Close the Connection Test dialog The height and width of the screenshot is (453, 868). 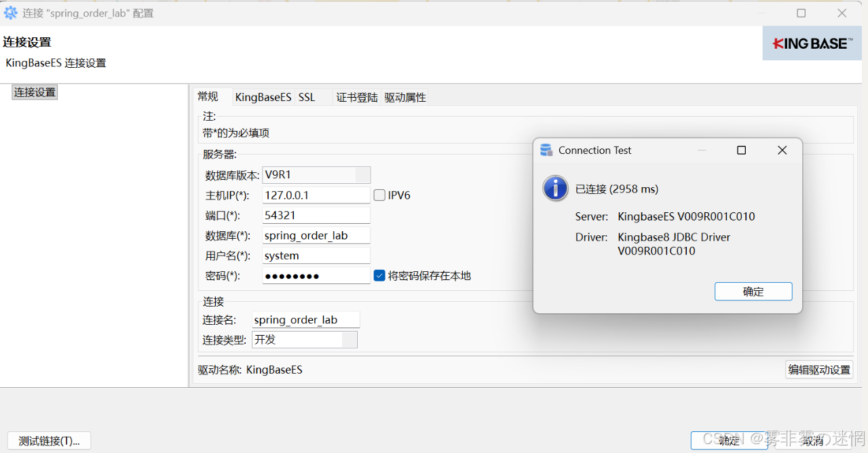point(782,151)
